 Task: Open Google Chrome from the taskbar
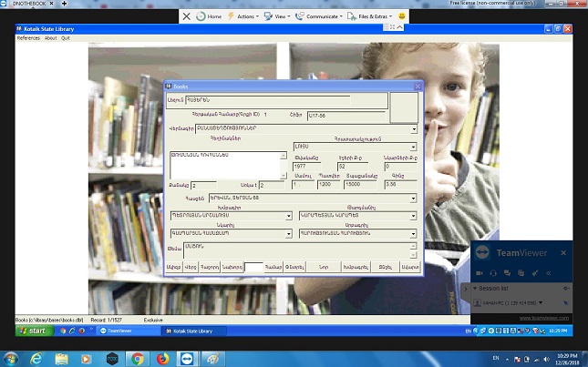137,358
